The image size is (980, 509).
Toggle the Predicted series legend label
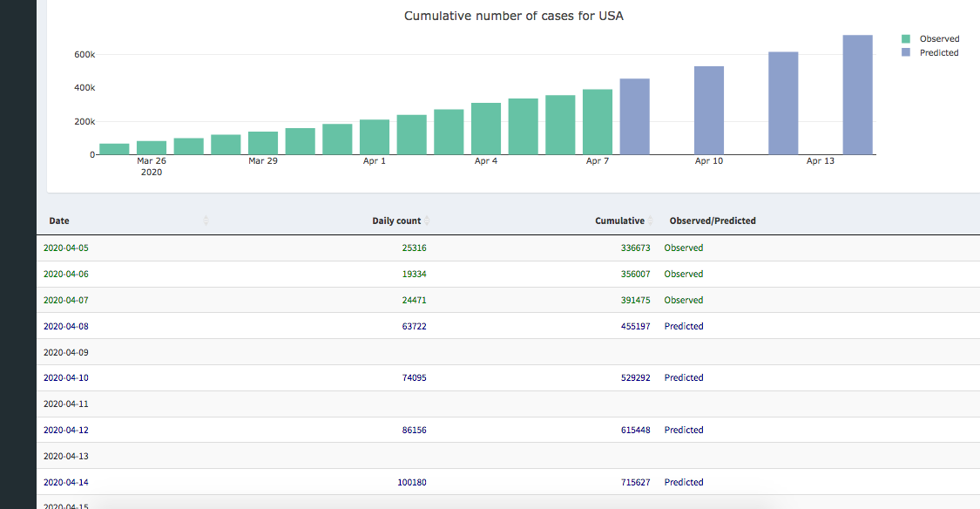click(x=938, y=53)
